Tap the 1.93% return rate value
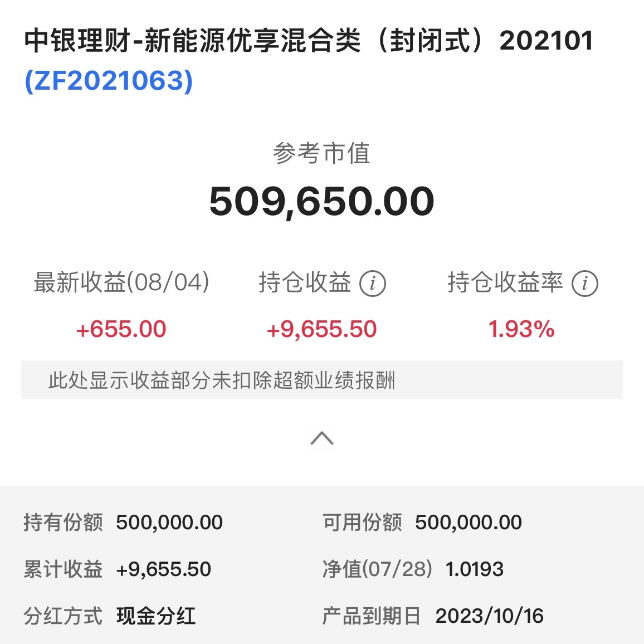The height and width of the screenshot is (644, 644). click(x=521, y=329)
